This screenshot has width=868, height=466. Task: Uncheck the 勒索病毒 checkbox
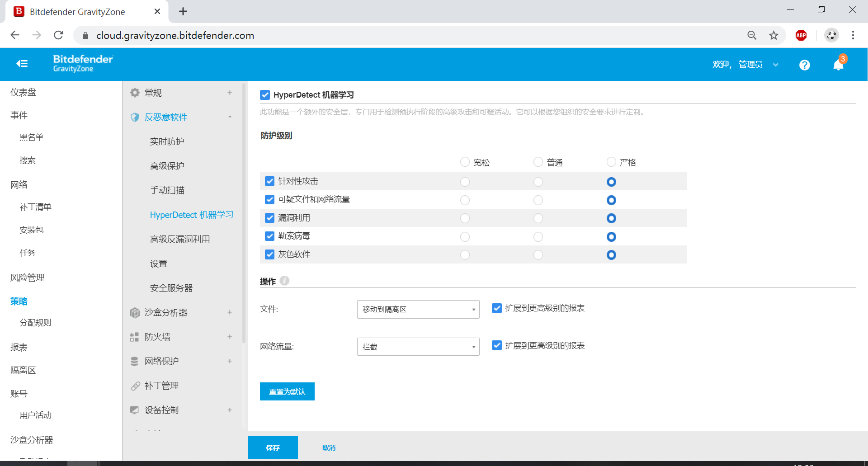tap(270, 236)
